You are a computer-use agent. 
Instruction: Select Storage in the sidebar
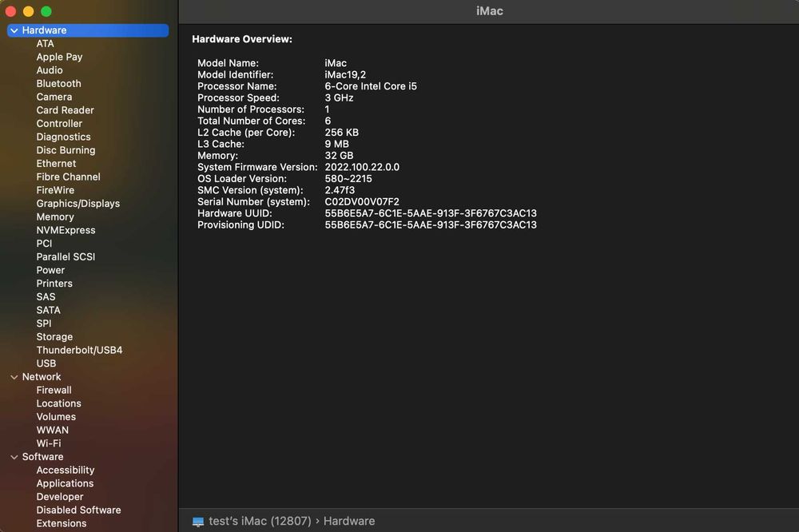click(x=54, y=337)
